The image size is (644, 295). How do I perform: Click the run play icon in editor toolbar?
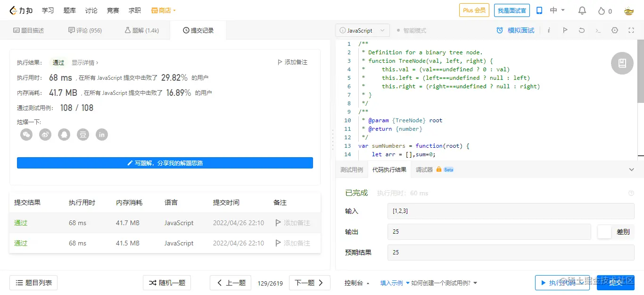point(565,30)
